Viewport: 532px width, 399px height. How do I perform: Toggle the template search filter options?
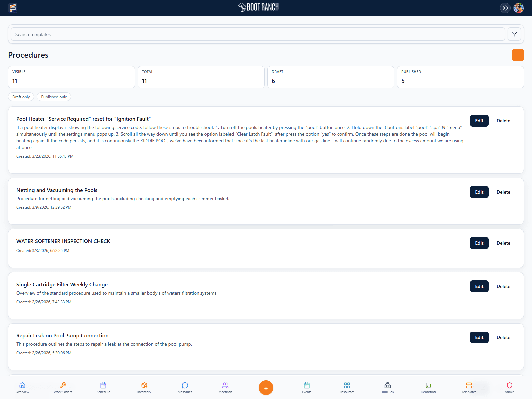tap(514, 34)
